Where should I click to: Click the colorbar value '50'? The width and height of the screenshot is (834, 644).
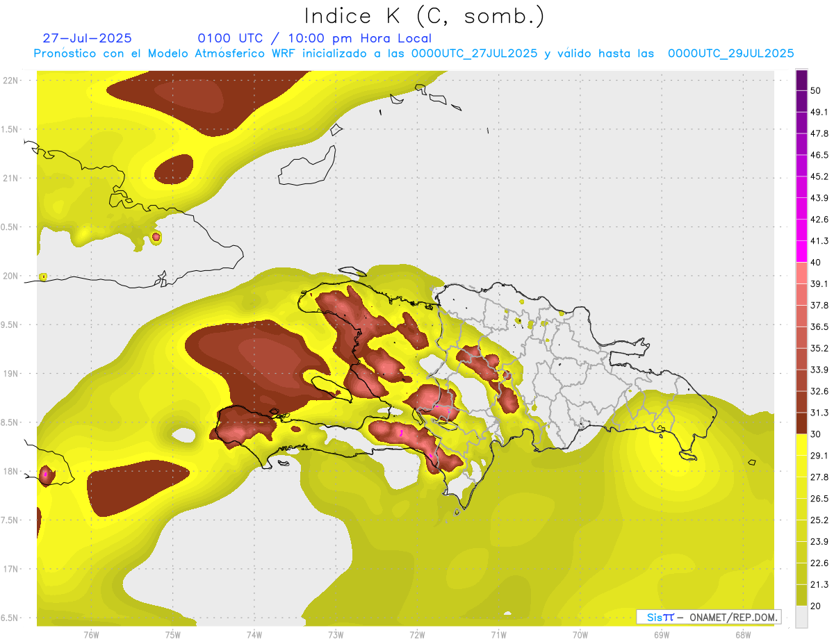coord(817,91)
